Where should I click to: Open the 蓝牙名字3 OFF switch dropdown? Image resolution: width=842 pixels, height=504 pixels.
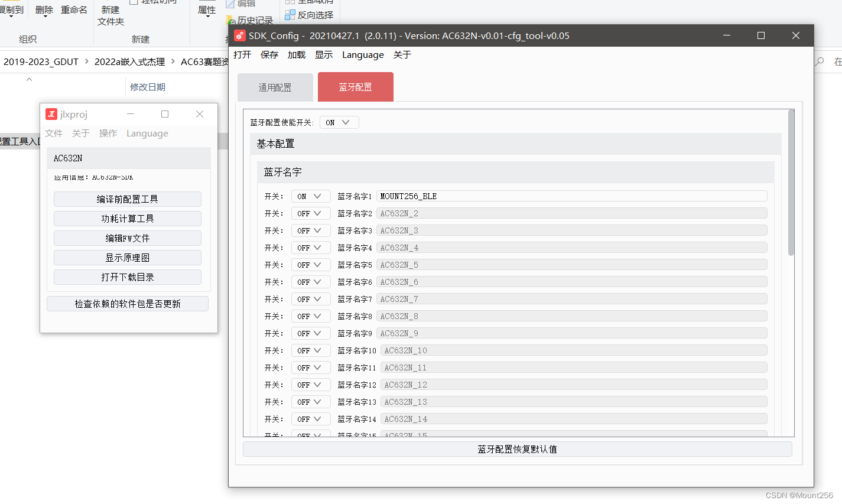[x=311, y=230]
